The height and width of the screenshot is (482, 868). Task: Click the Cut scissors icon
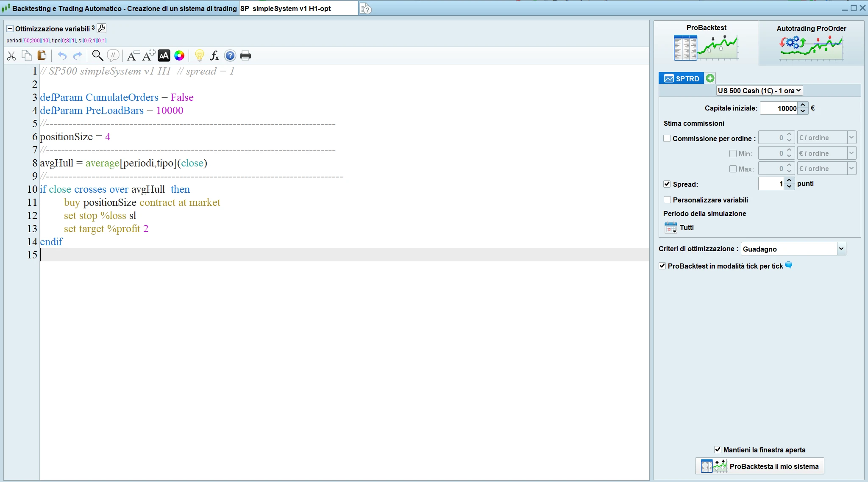click(x=11, y=55)
